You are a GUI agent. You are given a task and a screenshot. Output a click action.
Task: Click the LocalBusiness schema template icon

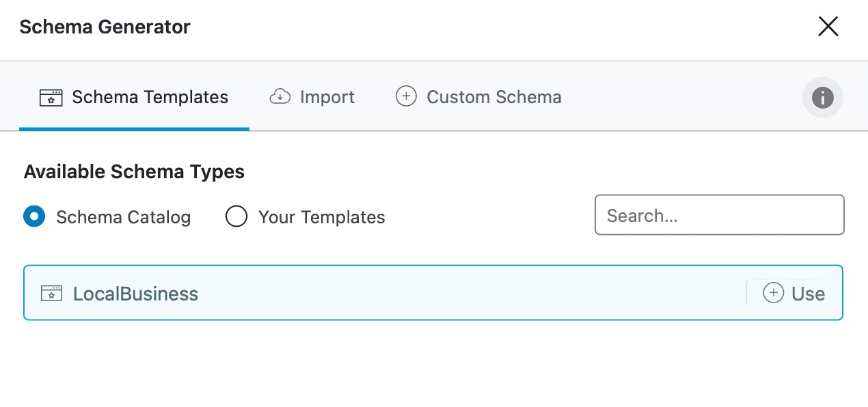pyautogui.click(x=51, y=294)
